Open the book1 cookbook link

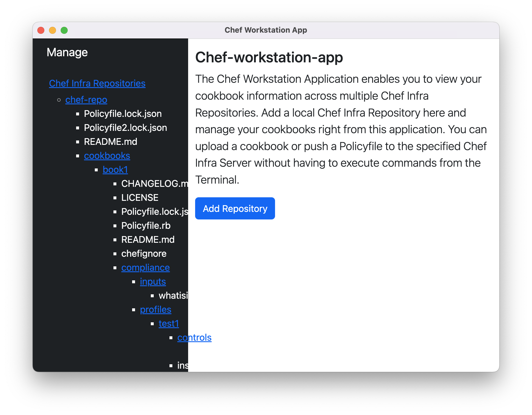115,170
